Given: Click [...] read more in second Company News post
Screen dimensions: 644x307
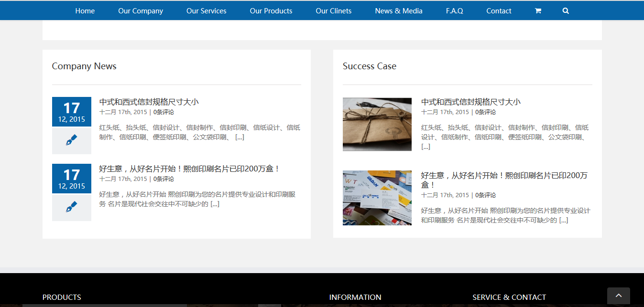Looking at the screenshot, I should (x=215, y=204).
